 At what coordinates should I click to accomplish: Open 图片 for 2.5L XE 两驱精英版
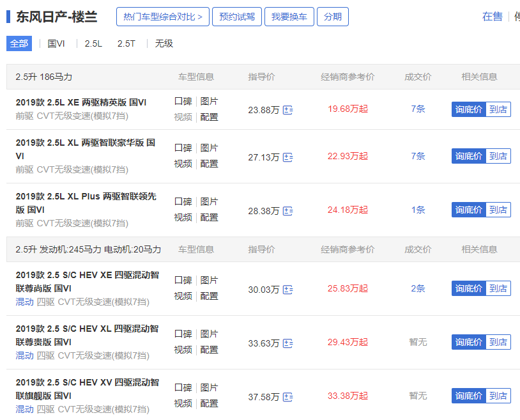[210, 101]
